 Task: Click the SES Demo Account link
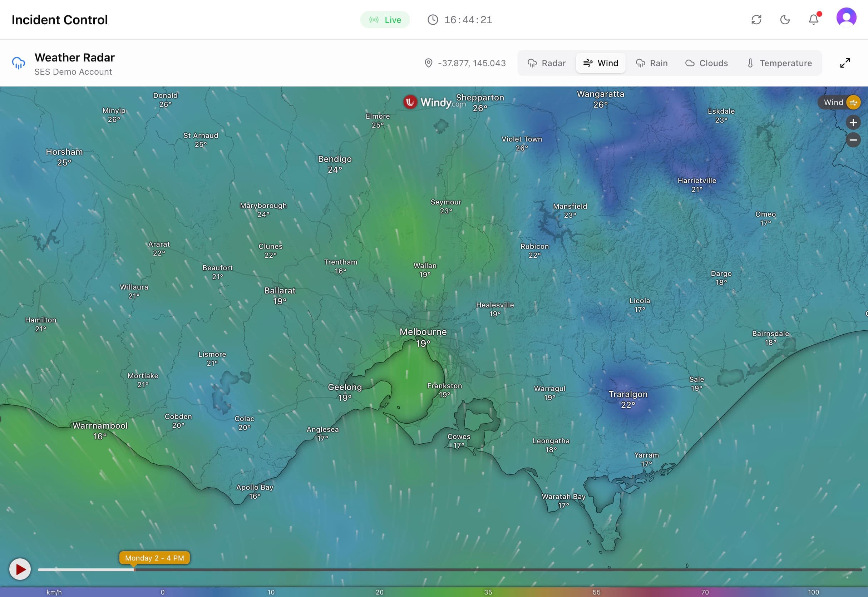click(73, 71)
